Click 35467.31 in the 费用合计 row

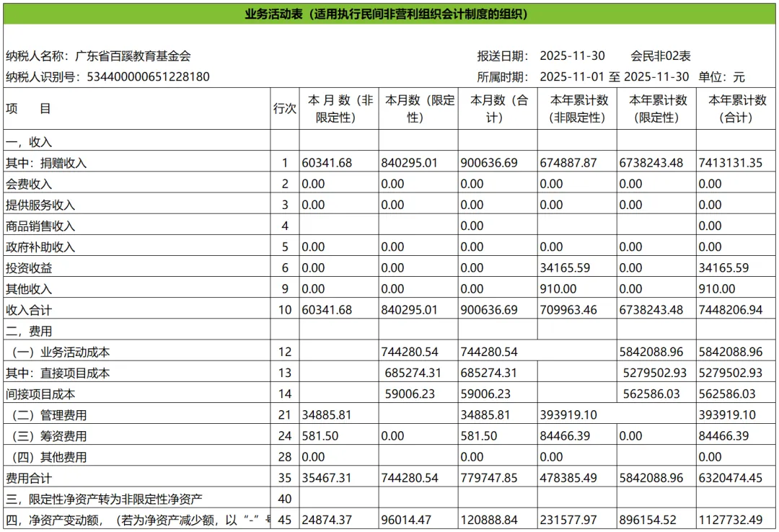pos(327,479)
